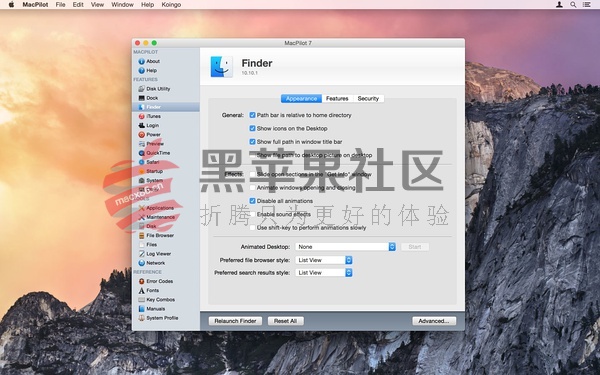Open the Error Codes icon
Viewport: 600px width, 375px height.
[142, 281]
